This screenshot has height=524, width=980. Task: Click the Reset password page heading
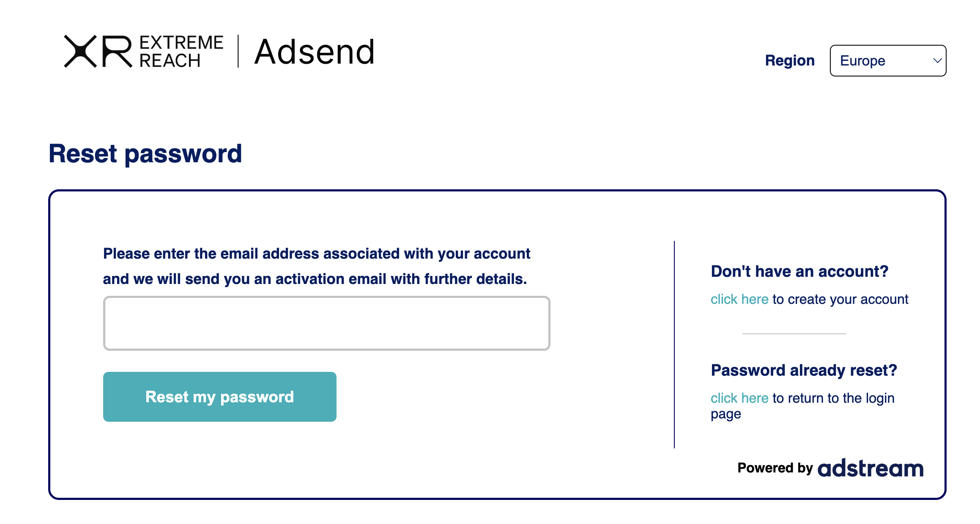tap(145, 153)
